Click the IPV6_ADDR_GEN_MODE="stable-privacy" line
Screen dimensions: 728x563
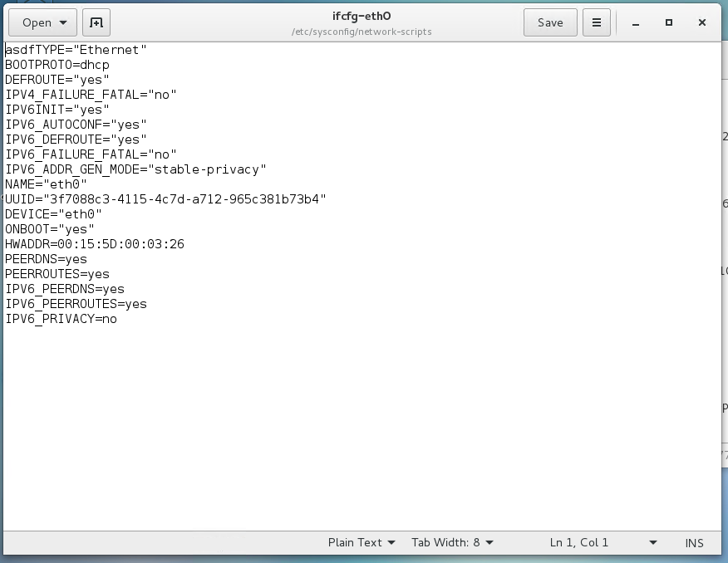135,169
